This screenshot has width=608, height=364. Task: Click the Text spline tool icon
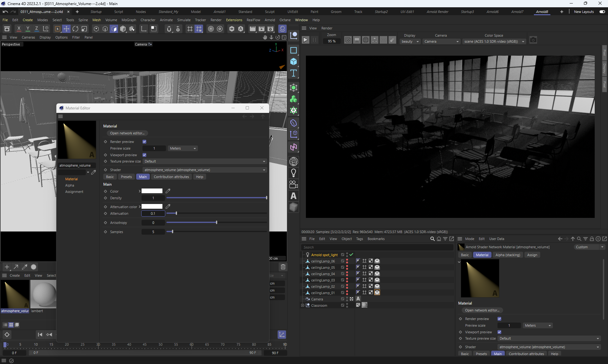point(294,73)
